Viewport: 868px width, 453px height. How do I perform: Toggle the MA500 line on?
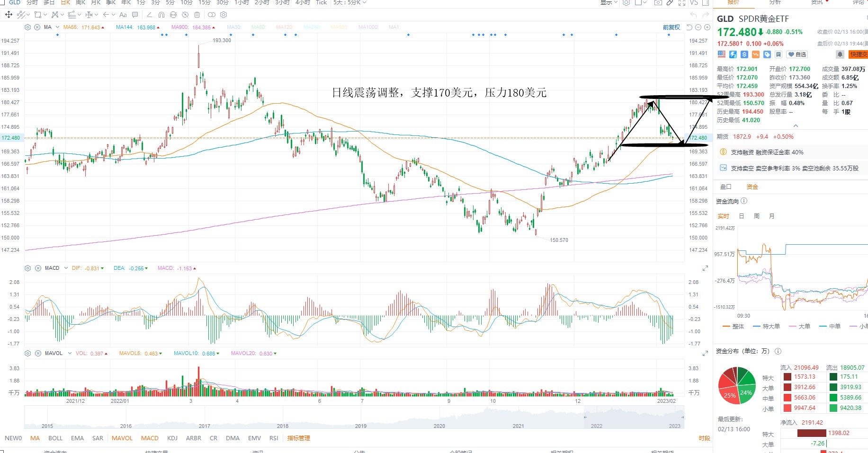tap(339, 27)
